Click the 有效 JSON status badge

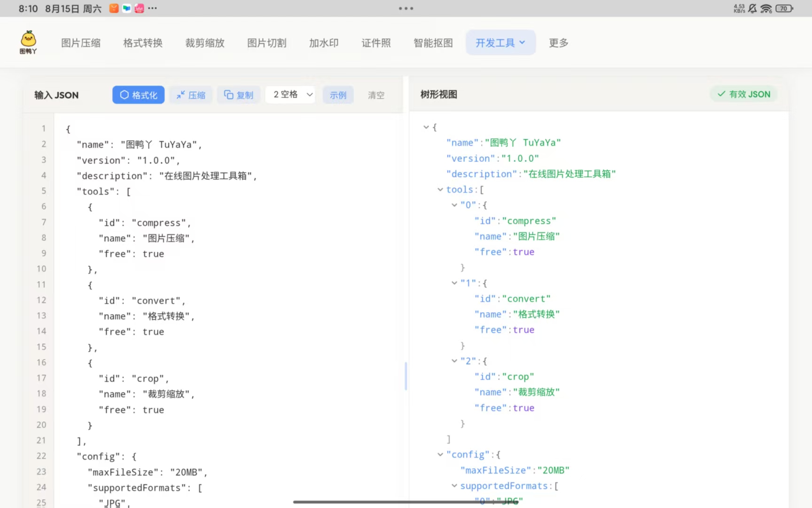743,94
